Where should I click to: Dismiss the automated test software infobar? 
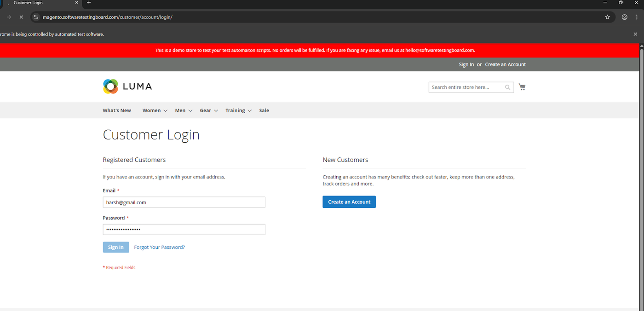pyautogui.click(x=636, y=34)
